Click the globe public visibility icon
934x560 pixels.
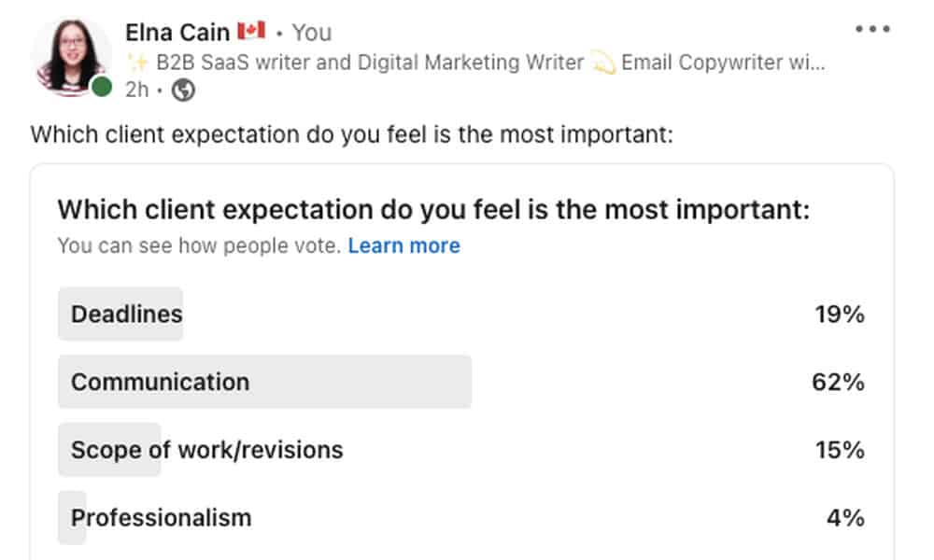coord(184,91)
